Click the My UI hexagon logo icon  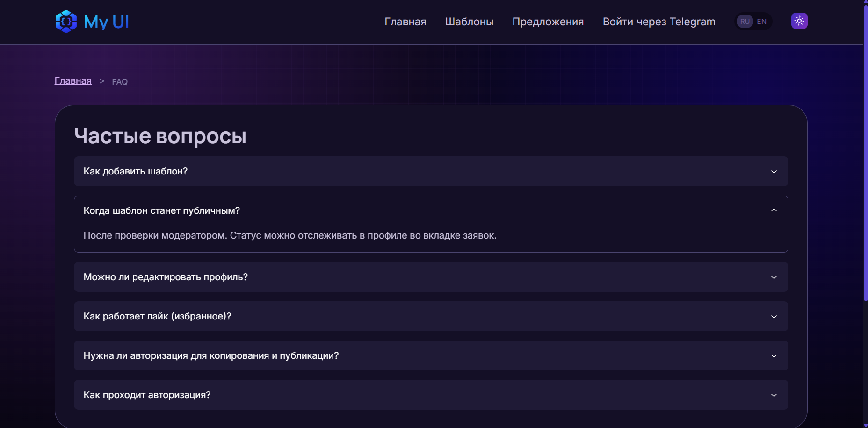click(x=66, y=22)
